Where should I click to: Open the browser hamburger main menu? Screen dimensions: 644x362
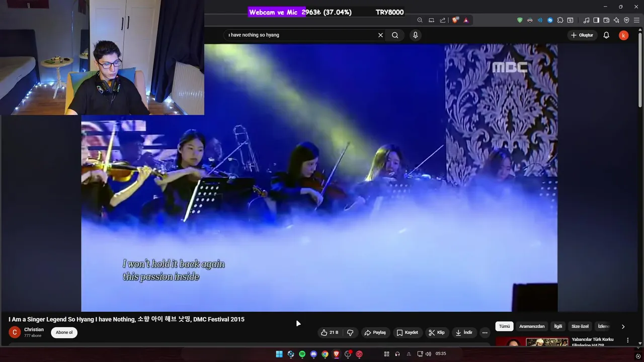[x=636, y=20]
